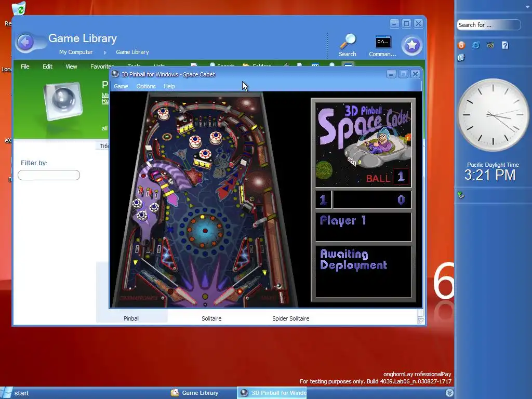Viewport: 532px width, 399px height.
Task: Click the scroll down arrow in Game Library
Action: 421,320
